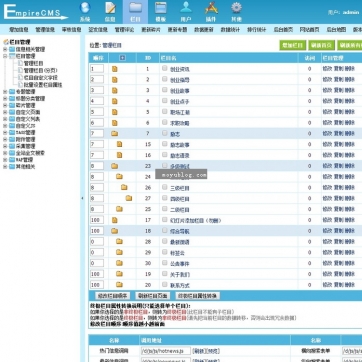The image size is (362, 362).
Task: Click the folder icon for ID 30
Action: click(x=119, y=263)
